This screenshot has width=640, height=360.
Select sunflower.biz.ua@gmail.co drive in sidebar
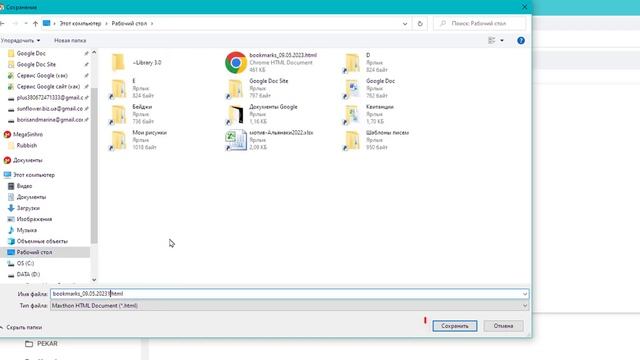click(50, 109)
